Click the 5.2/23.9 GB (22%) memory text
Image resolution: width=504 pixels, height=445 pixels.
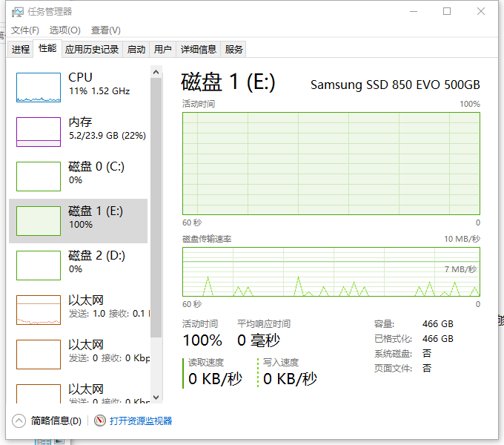tap(107, 136)
